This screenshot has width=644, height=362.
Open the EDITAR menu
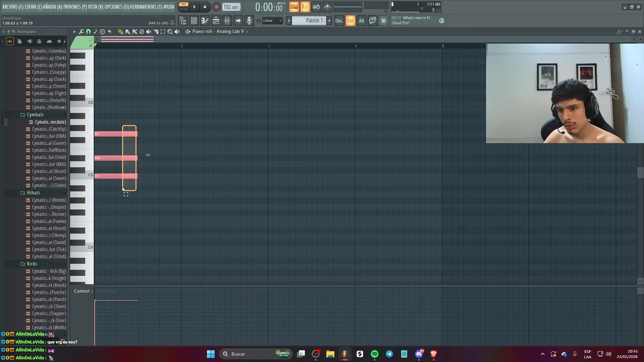click(33, 7)
